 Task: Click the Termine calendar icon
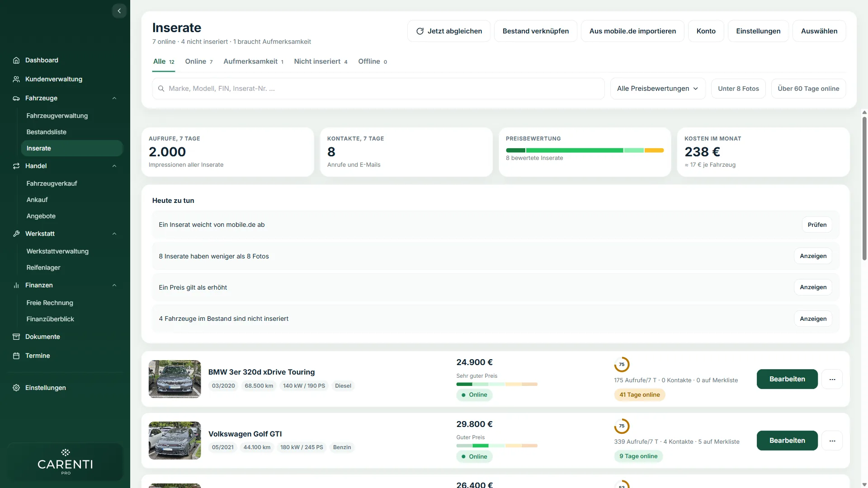[16, 356]
